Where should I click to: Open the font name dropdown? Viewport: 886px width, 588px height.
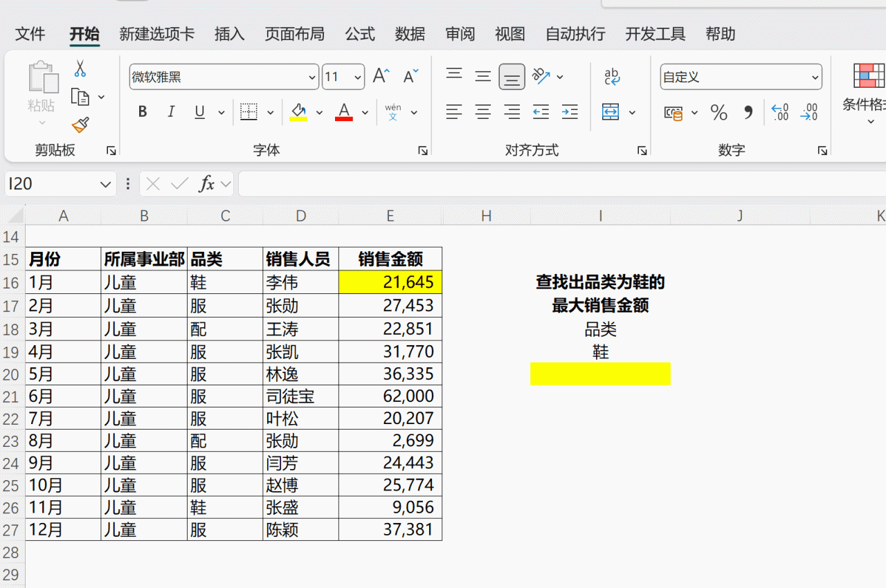(311, 77)
